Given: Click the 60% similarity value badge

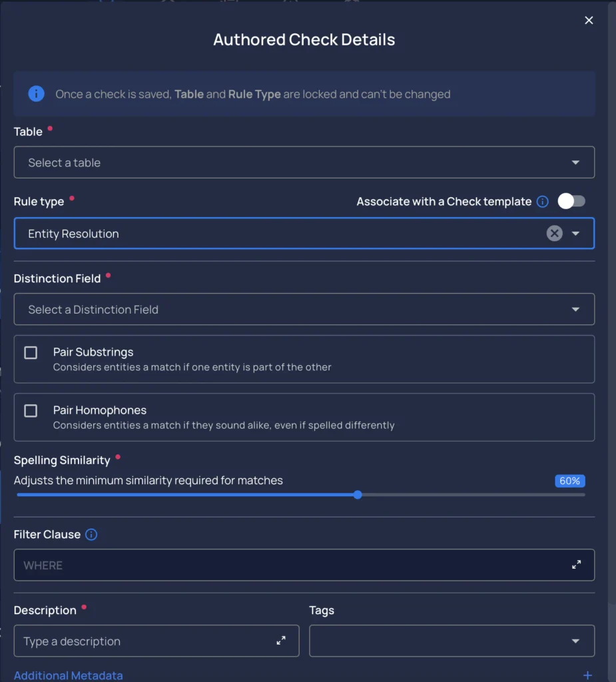Looking at the screenshot, I should pos(569,481).
